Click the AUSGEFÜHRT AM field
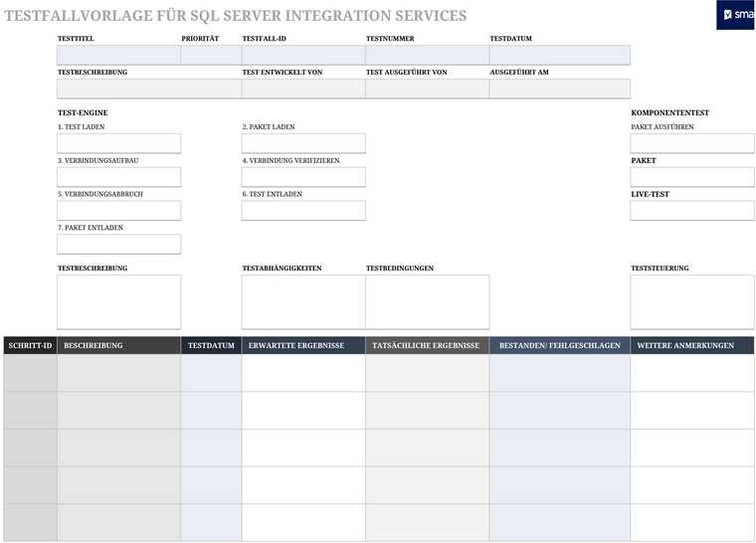 560,89
